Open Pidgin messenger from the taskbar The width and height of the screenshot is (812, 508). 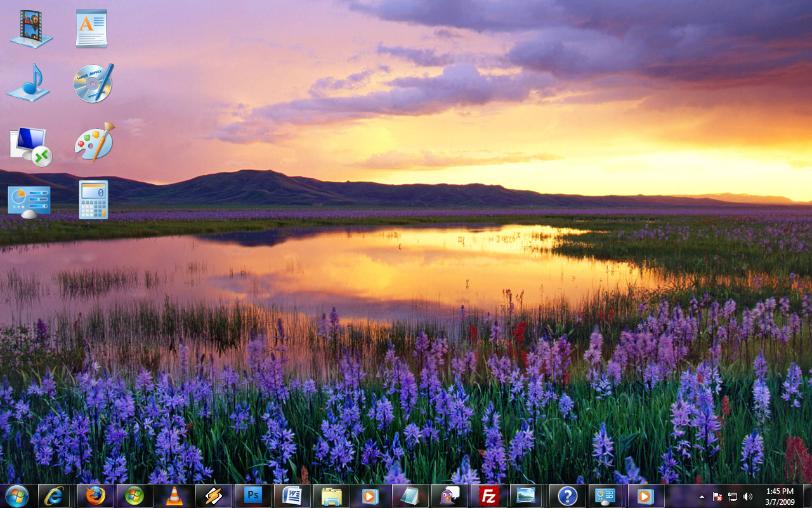449,496
